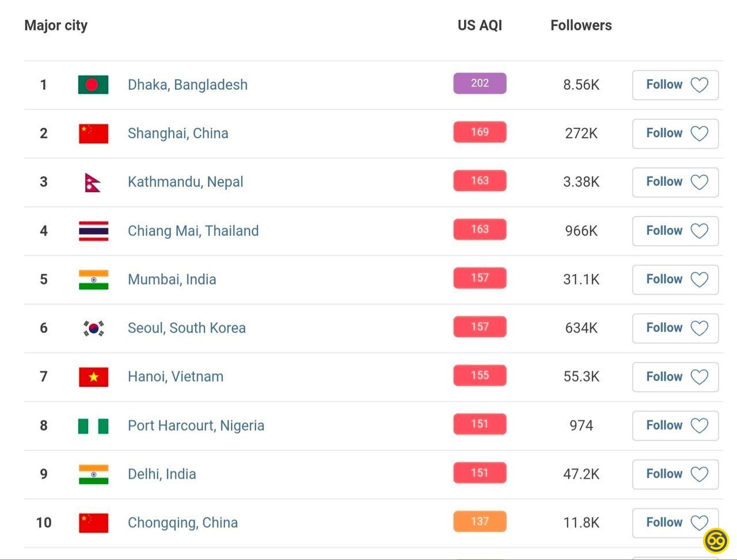Click the Nepal flag icon

[93, 182]
